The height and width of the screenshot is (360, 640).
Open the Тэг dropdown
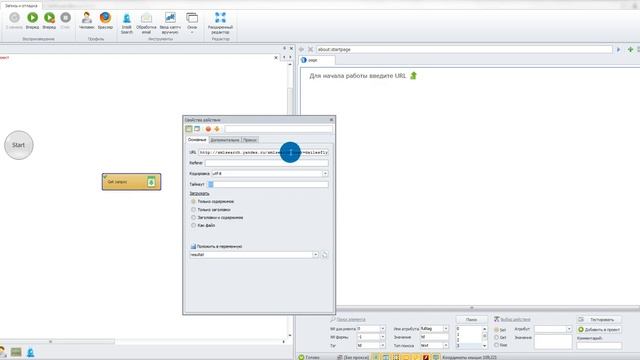[382, 346]
